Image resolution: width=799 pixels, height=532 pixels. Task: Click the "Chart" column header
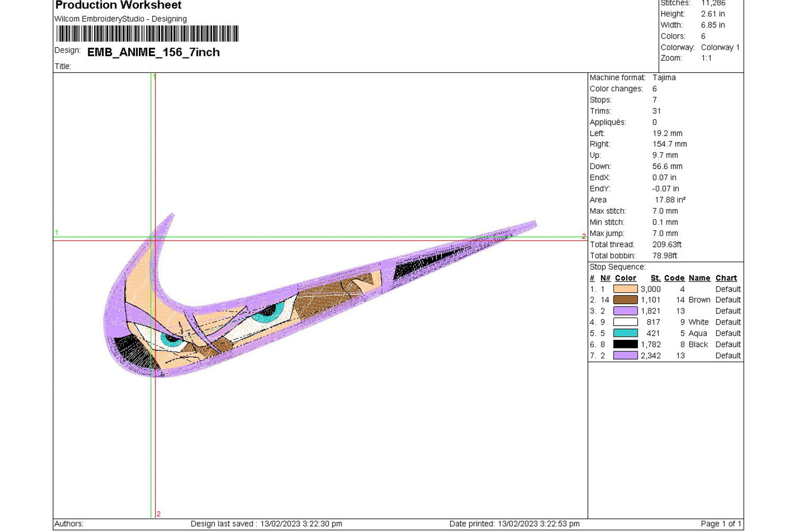726,278
